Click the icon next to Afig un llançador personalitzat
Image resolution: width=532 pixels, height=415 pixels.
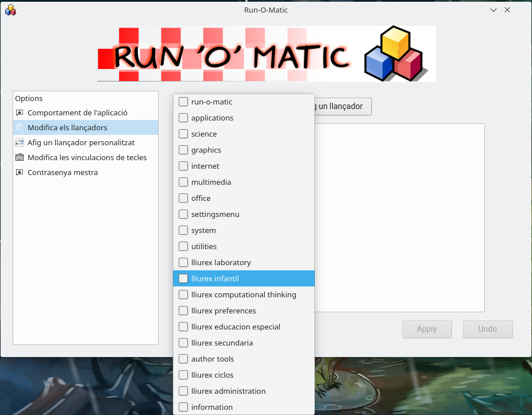(x=20, y=142)
